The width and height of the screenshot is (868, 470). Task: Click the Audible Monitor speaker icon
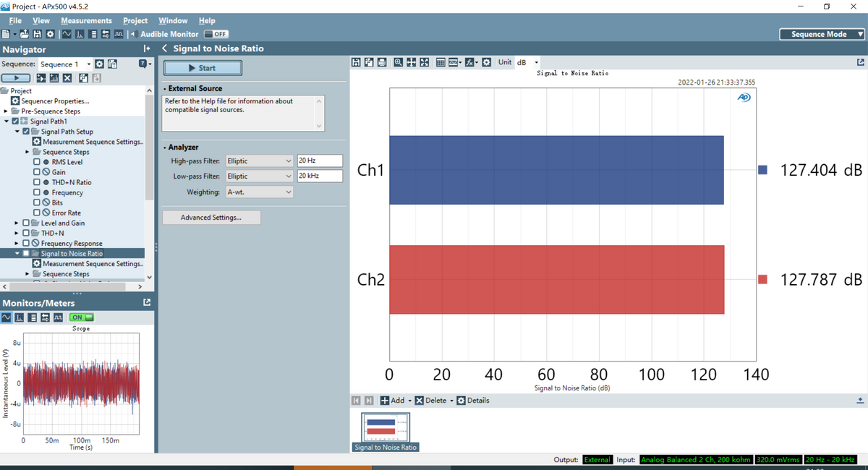(x=134, y=34)
